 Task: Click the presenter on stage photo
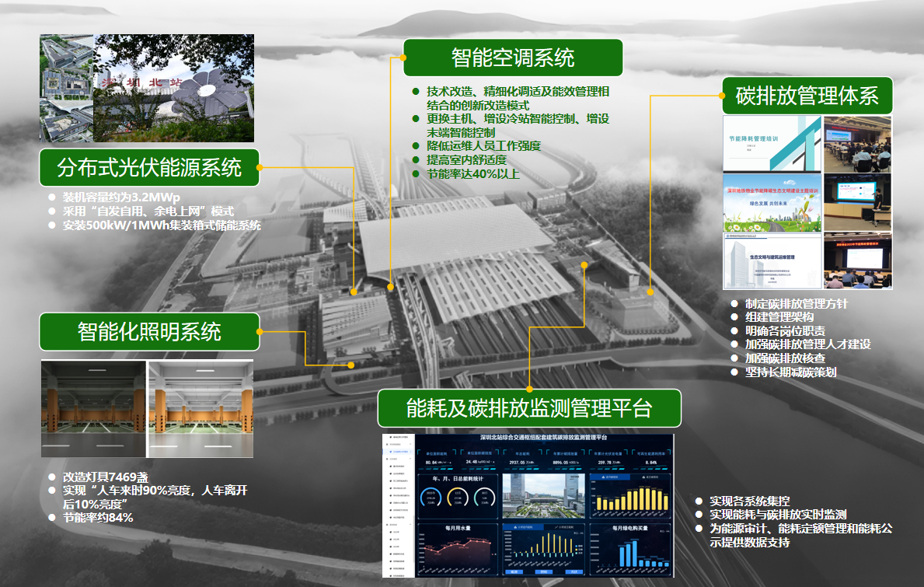pos(858,201)
